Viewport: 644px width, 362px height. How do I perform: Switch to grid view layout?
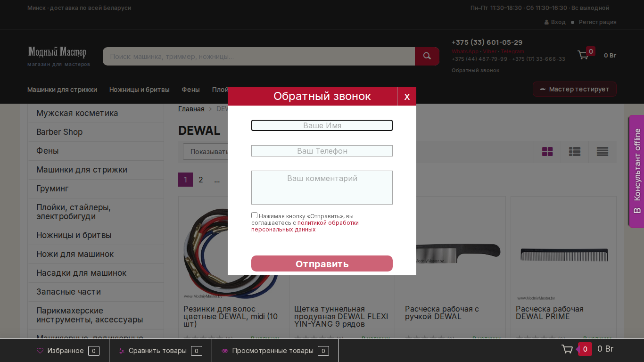coord(547,152)
